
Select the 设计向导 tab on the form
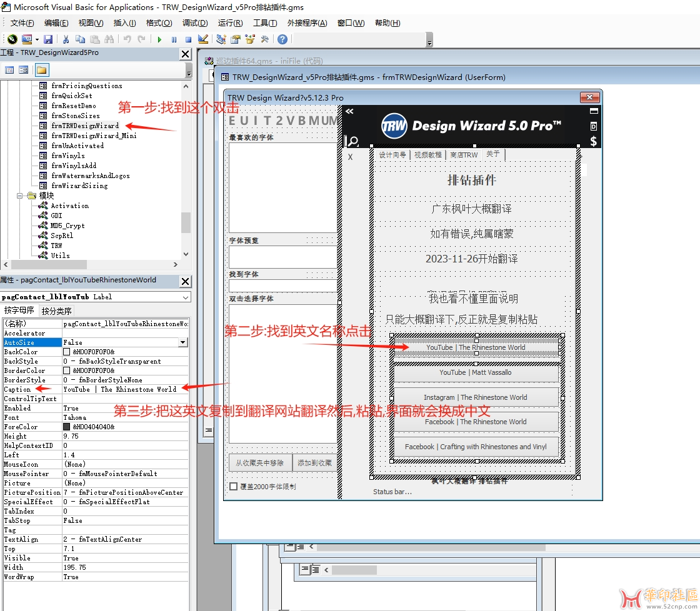click(392, 154)
